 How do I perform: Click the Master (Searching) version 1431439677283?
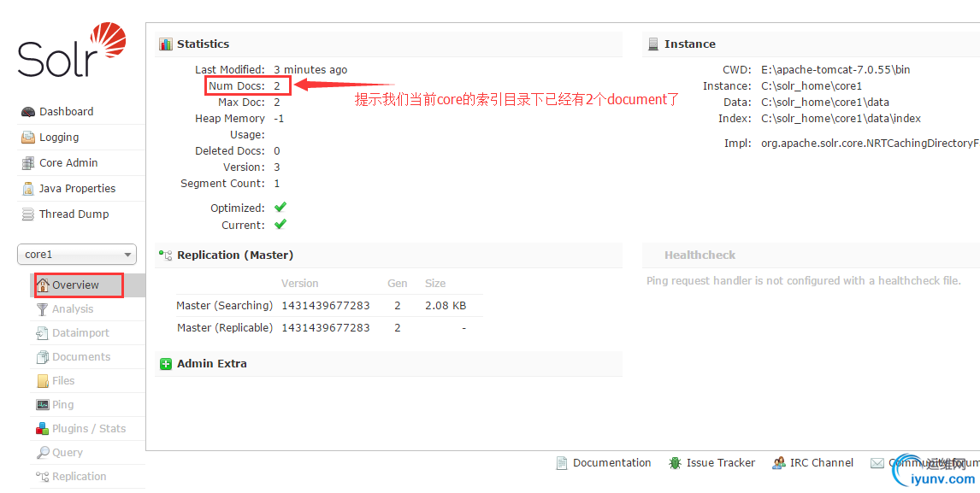[326, 306]
